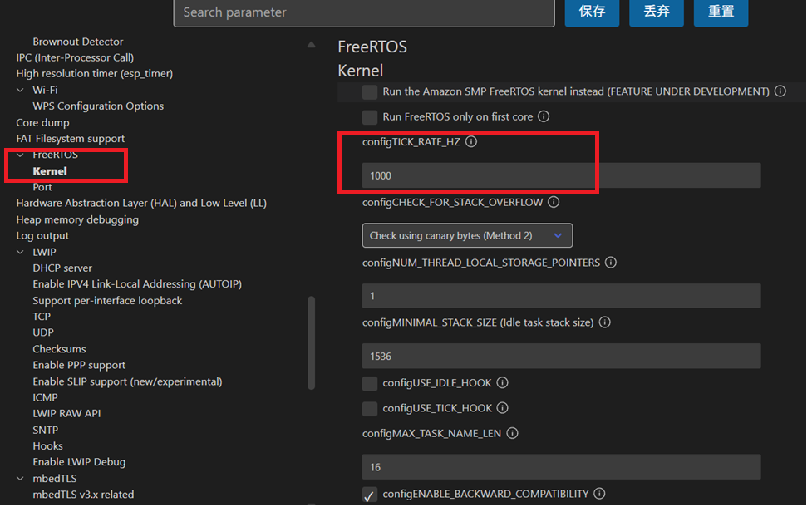
Task: Open configTICK_RATE_HZ info icon
Action: tap(470, 141)
